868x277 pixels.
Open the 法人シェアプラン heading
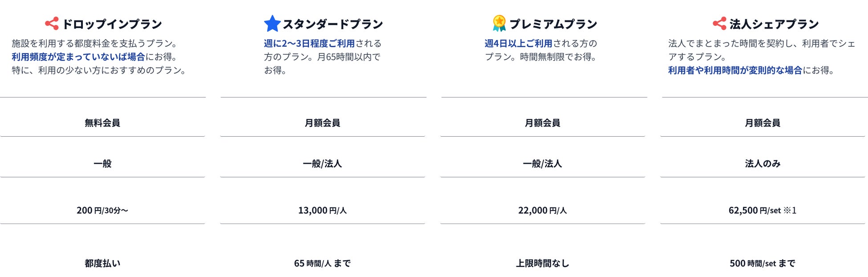[774, 24]
